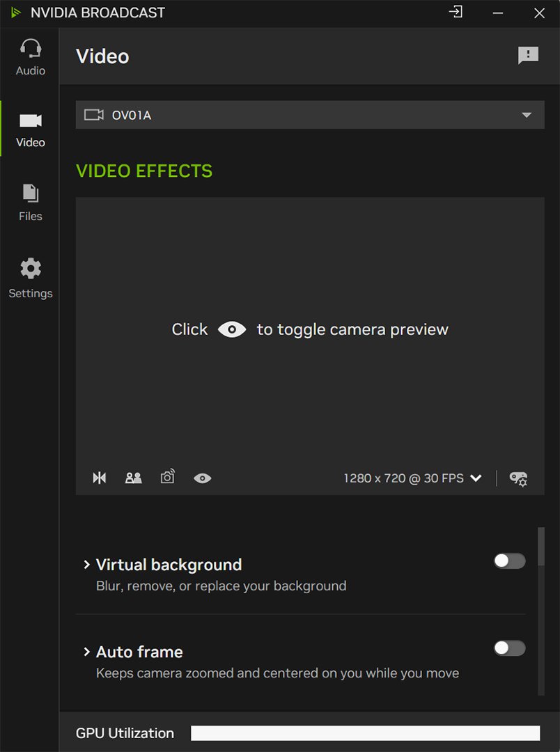Open the Audio section in sidebar
Viewport: 560px width, 752px height.
pyautogui.click(x=30, y=57)
